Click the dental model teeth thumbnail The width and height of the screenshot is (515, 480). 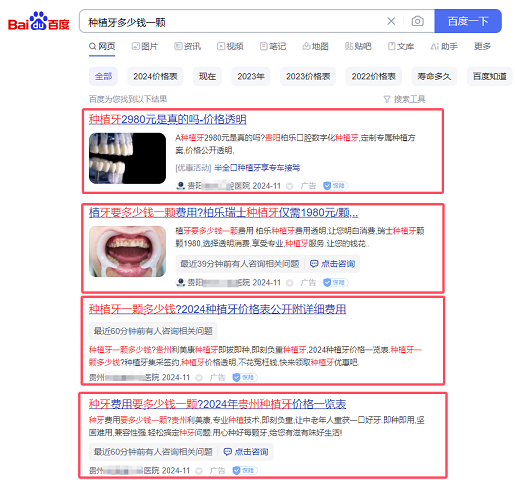(x=127, y=158)
